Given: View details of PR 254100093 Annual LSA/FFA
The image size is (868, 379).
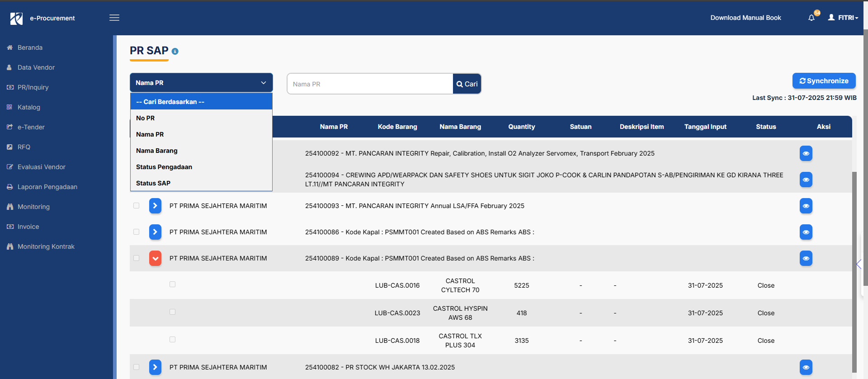Looking at the screenshot, I should pos(806,206).
